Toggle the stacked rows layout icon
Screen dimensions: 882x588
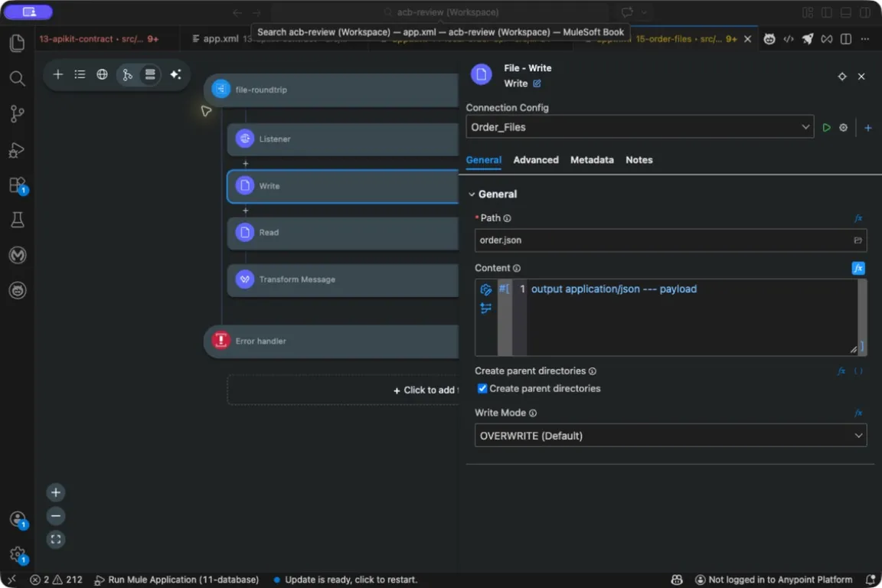coord(149,74)
